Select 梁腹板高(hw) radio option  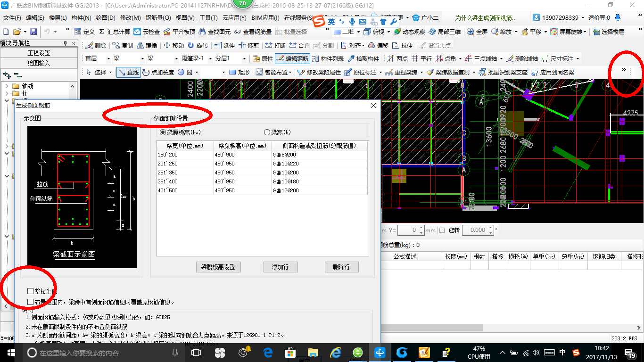[181, 132]
